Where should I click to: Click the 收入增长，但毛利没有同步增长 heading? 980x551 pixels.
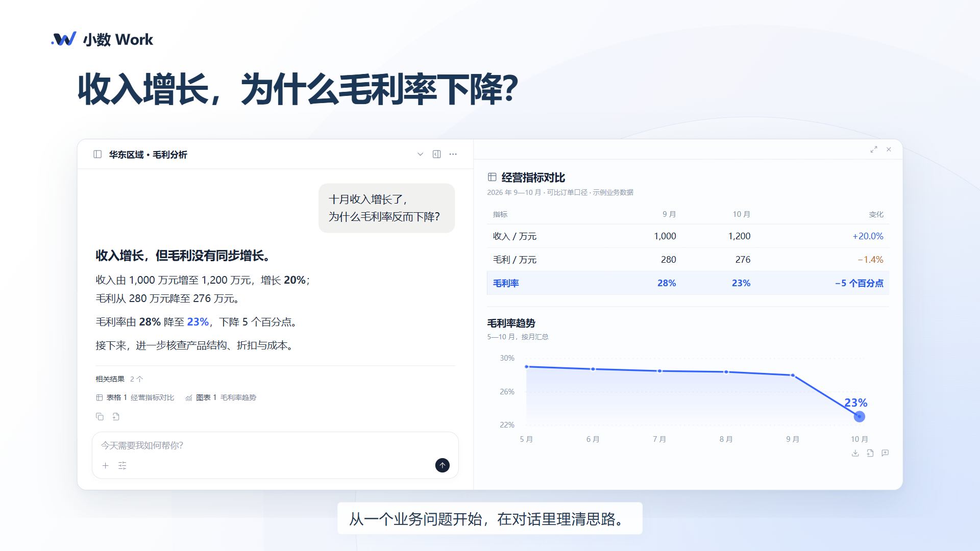[x=183, y=256]
